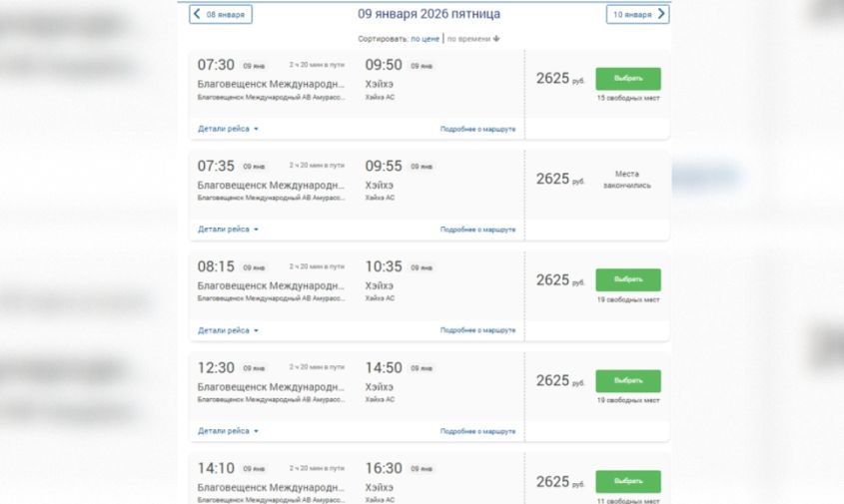Screen dimensions: 844x504
Task: Sort trips by time (по времени)
Action: [x=468, y=39]
